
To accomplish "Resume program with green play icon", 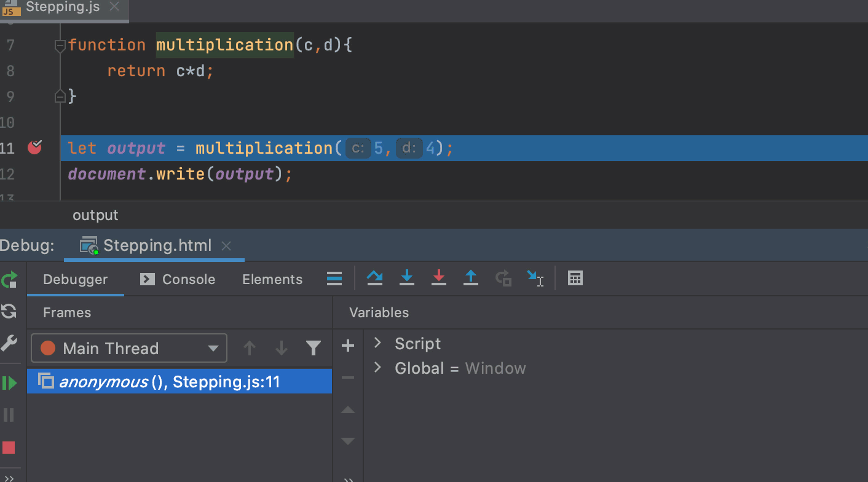I will [9, 383].
